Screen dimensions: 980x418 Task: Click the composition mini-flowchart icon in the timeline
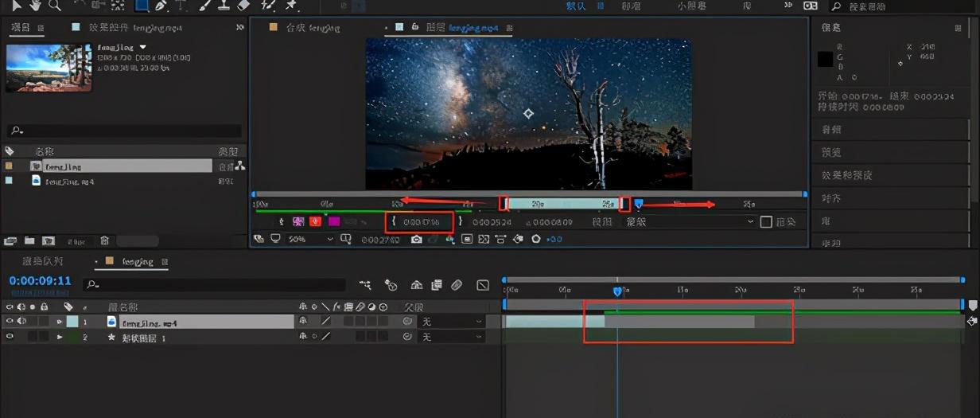click(x=365, y=284)
